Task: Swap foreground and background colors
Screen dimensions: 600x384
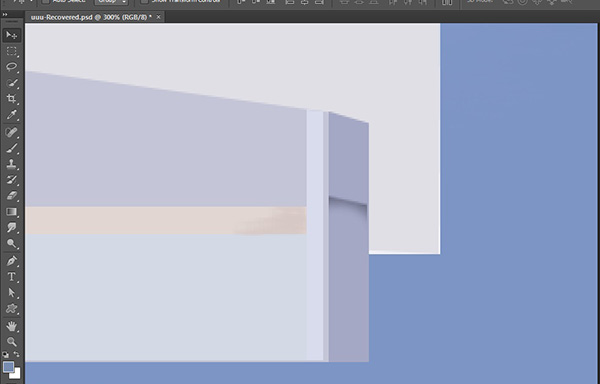Action: [16, 354]
